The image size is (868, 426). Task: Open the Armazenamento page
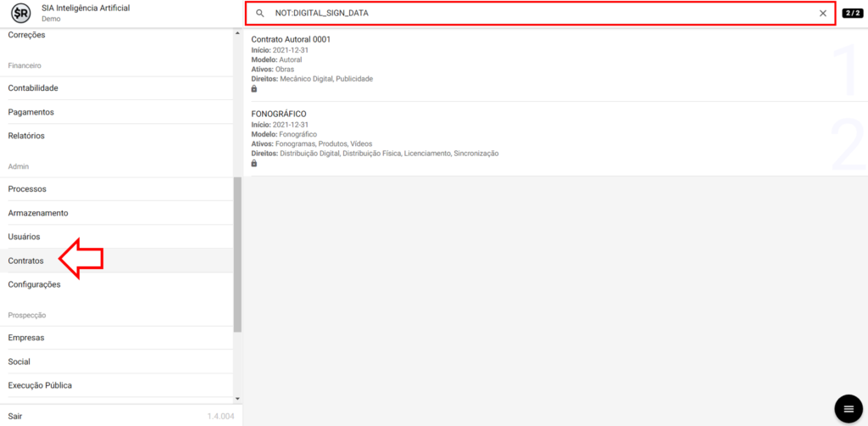[38, 213]
